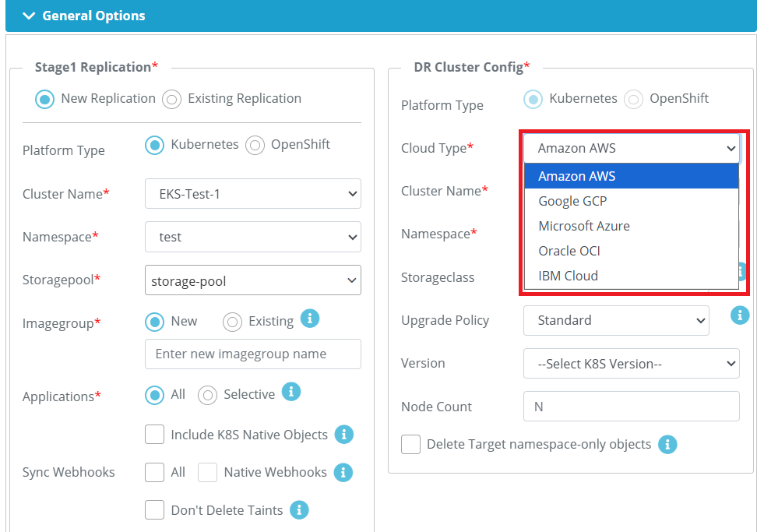Enable Don't Delete Taints checkbox
The image size is (764, 532).
154,510
